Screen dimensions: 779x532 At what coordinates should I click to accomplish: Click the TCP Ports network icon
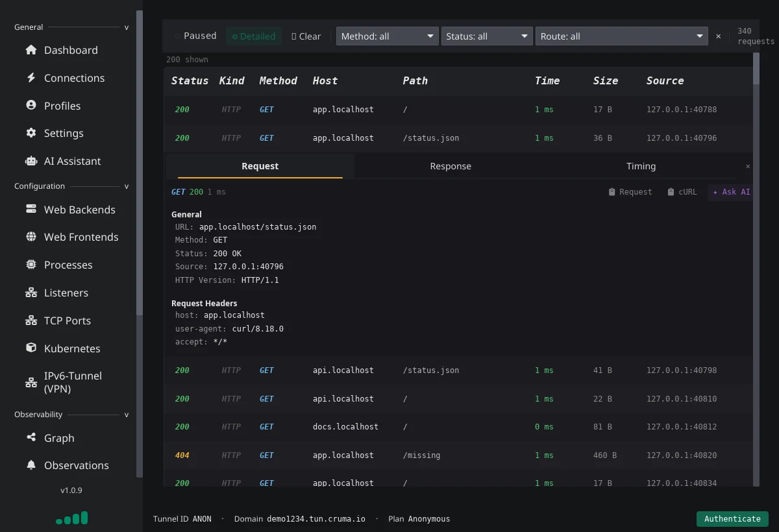pos(31,320)
